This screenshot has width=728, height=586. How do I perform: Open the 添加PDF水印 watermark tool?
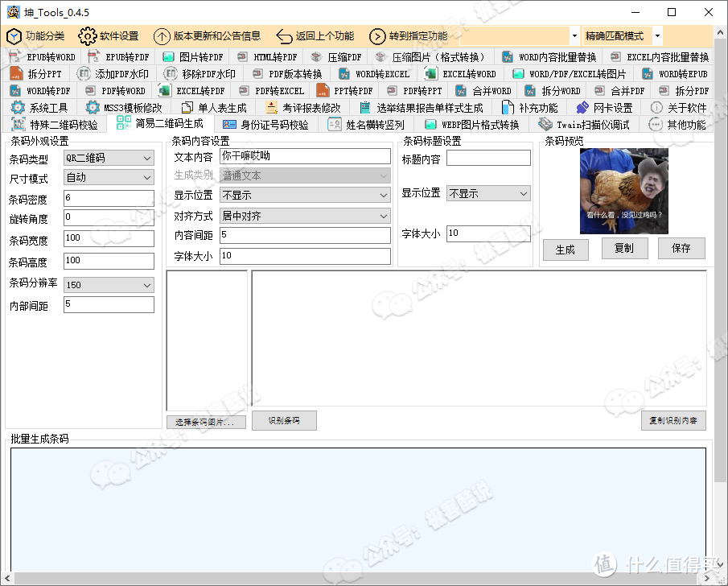tap(114, 73)
